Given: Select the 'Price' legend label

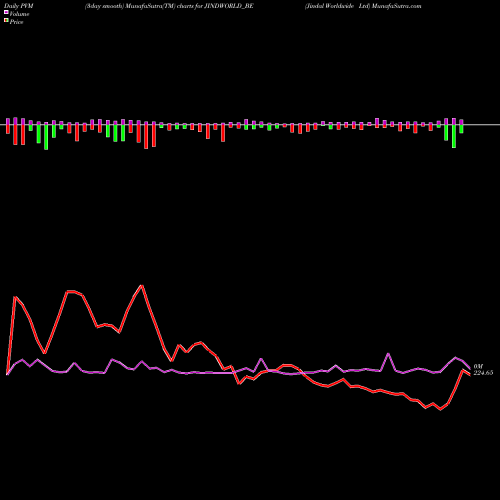Looking at the screenshot, I should point(16,22).
